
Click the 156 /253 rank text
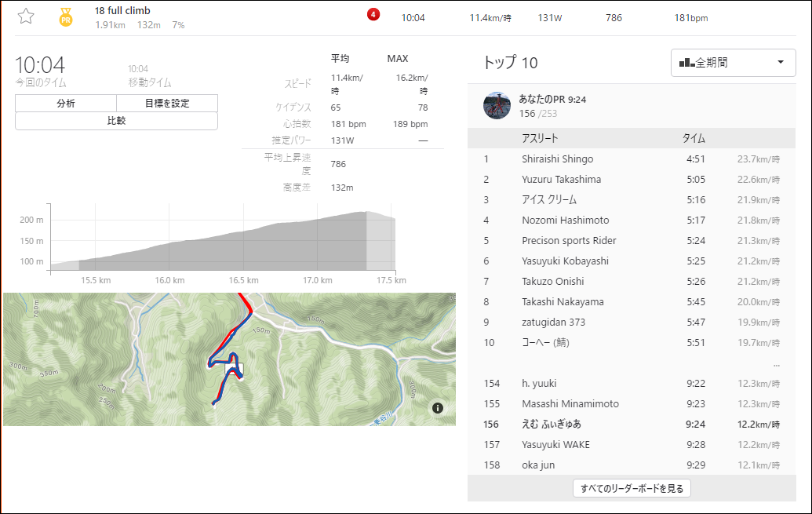538,114
